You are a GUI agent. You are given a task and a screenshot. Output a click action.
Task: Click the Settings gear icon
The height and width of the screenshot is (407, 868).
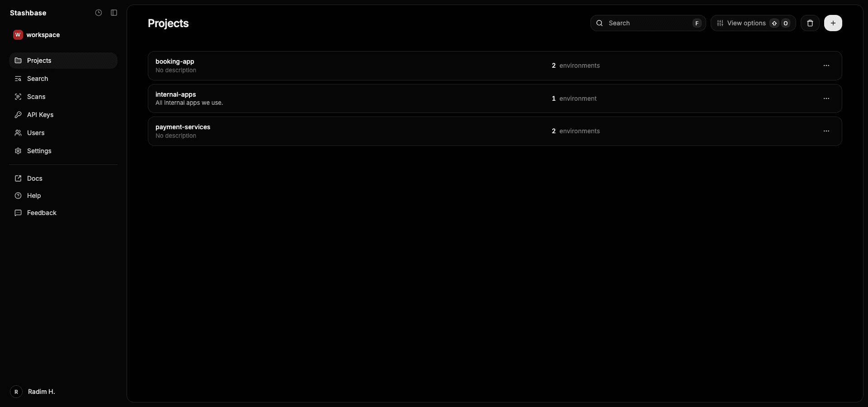coord(18,151)
